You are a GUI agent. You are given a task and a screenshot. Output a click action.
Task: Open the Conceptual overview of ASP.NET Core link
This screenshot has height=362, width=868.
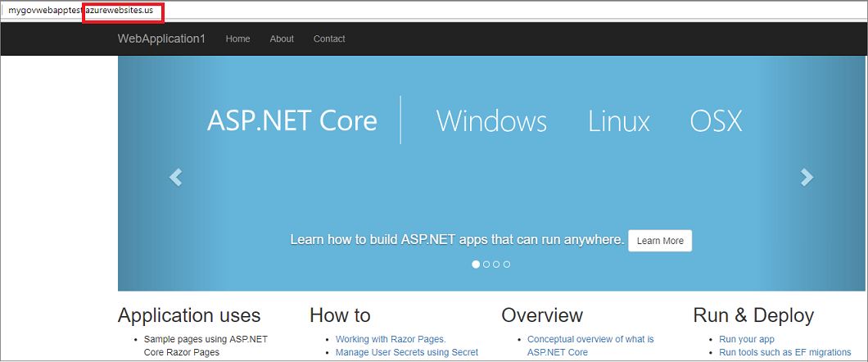click(590, 339)
